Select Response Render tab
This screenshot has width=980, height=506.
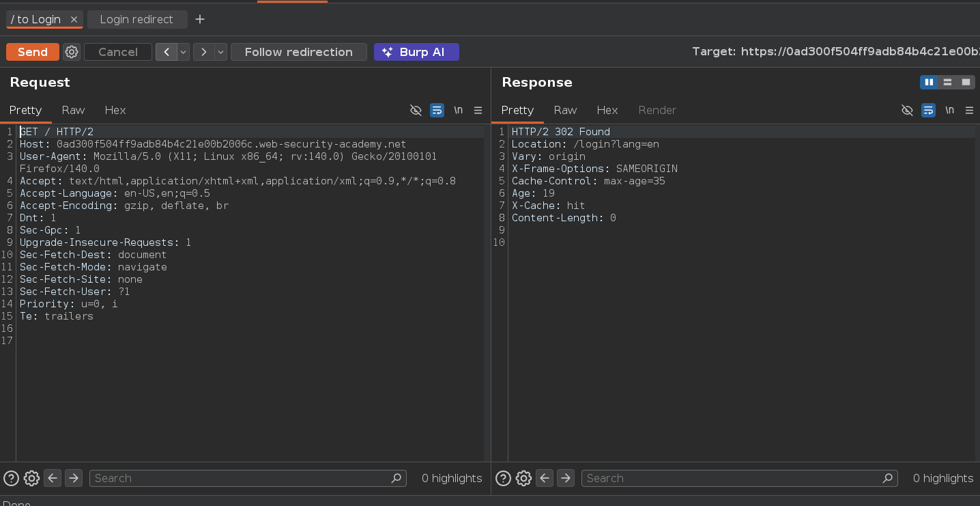click(657, 110)
